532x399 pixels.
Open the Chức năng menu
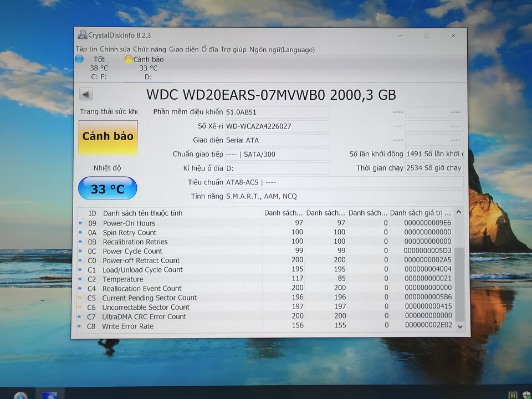149,49
